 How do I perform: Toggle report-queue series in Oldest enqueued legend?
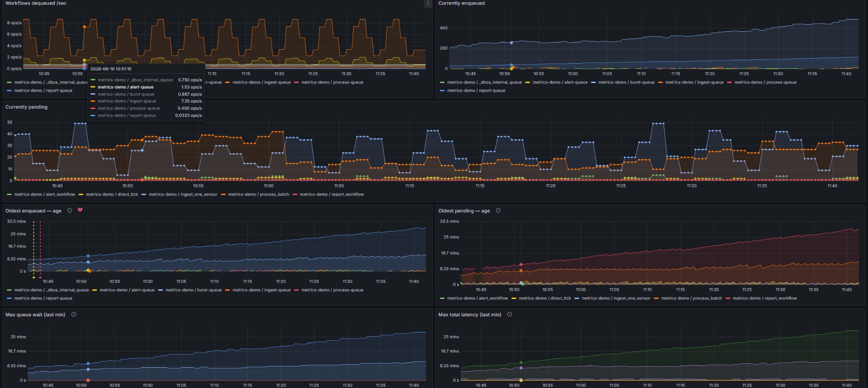tap(43, 299)
